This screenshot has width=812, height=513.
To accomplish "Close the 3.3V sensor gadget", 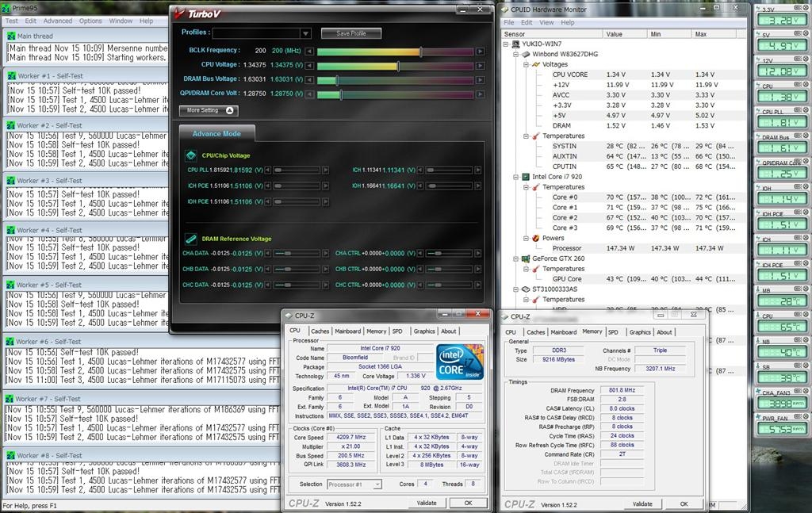I will [x=806, y=8].
